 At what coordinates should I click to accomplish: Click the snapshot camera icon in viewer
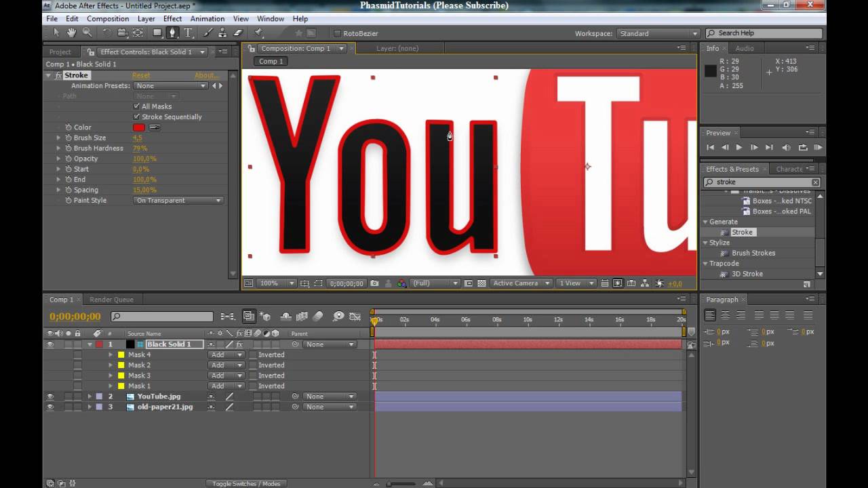[374, 283]
